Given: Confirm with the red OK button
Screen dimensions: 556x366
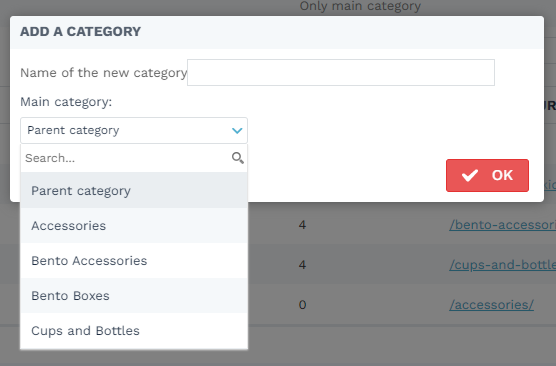Looking at the screenshot, I should pyautogui.click(x=487, y=175).
